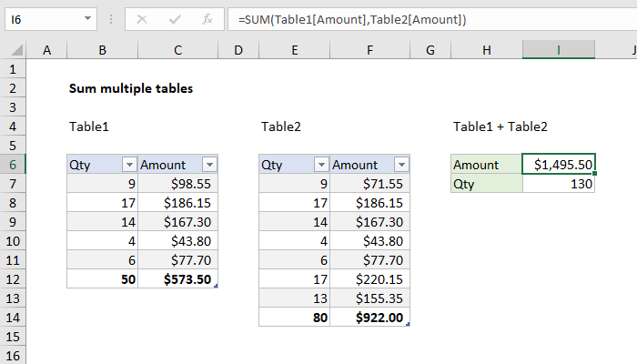Click the Insert Function fx icon
637x364 pixels.
207,18
